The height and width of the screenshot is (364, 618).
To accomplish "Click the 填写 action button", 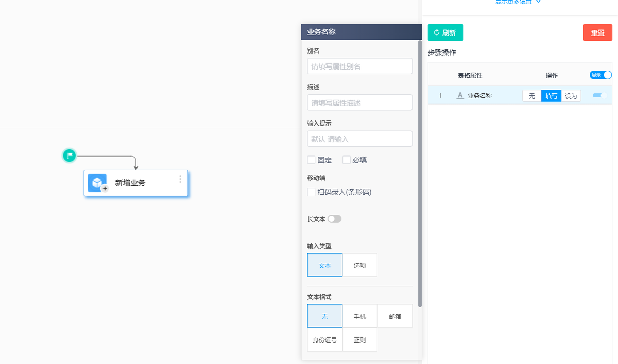I will pyautogui.click(x=551, y=95).
